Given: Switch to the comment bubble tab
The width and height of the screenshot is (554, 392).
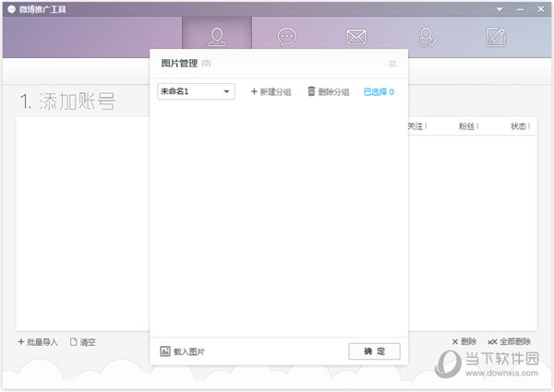Looking at the screenshot, I should 287,37.
